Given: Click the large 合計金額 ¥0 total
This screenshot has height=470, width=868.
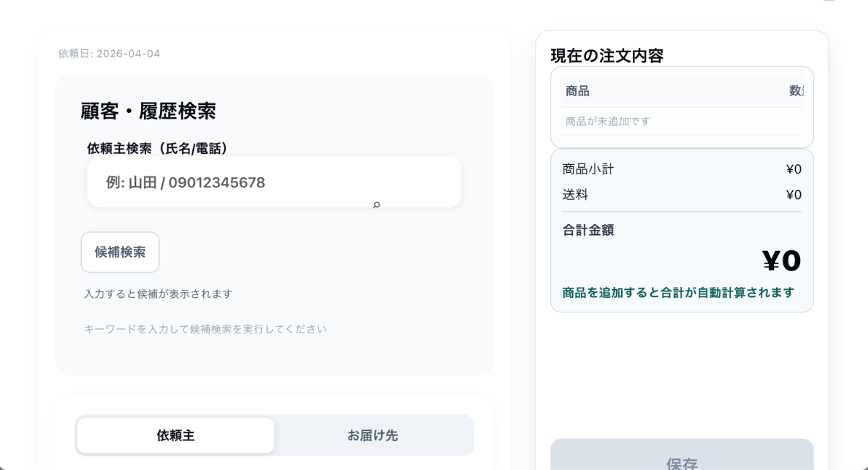Looking at the screenshot, I should coord(781,261).
